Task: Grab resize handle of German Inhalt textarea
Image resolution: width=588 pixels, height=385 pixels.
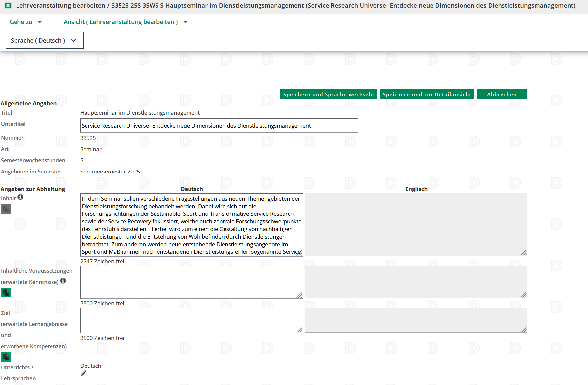Action: pos(299,253)
